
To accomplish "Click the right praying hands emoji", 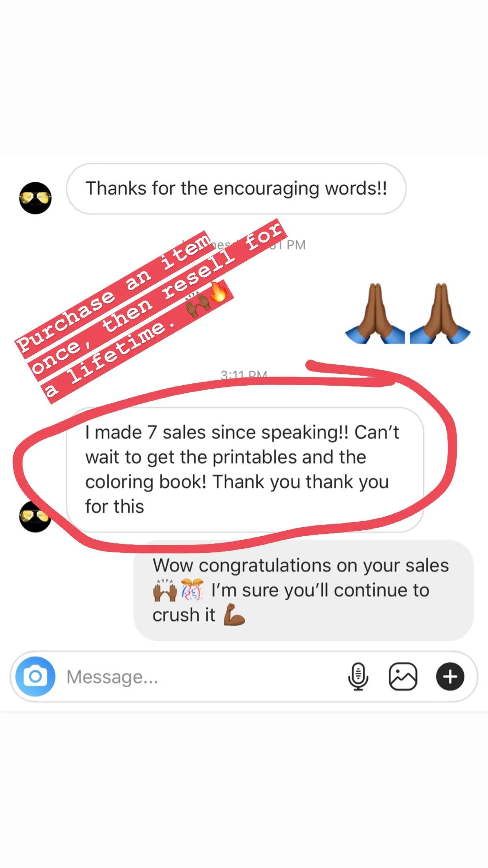I will click(x=440, y=313).
